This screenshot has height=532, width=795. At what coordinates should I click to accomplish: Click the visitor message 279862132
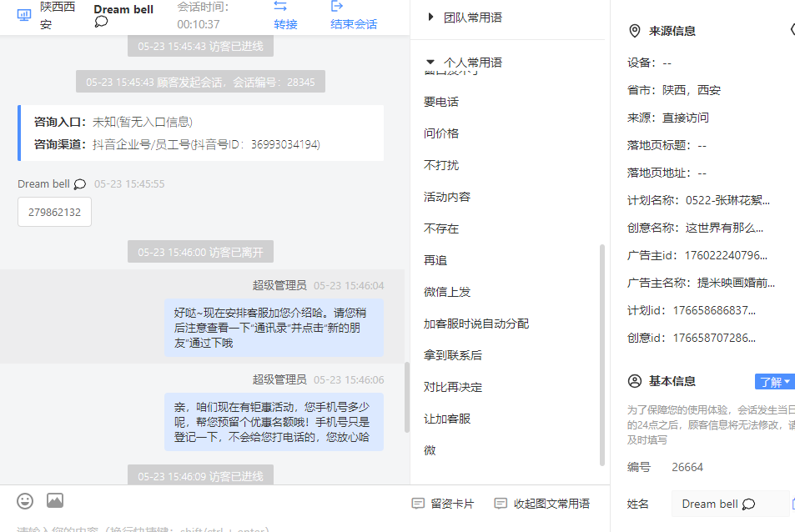click(x=55, y=213)
